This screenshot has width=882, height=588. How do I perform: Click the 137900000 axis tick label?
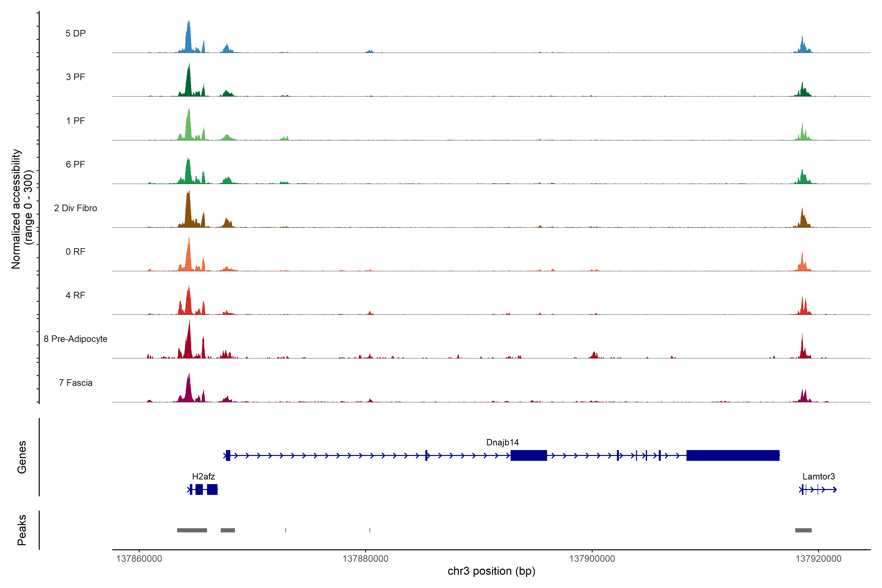592,558
